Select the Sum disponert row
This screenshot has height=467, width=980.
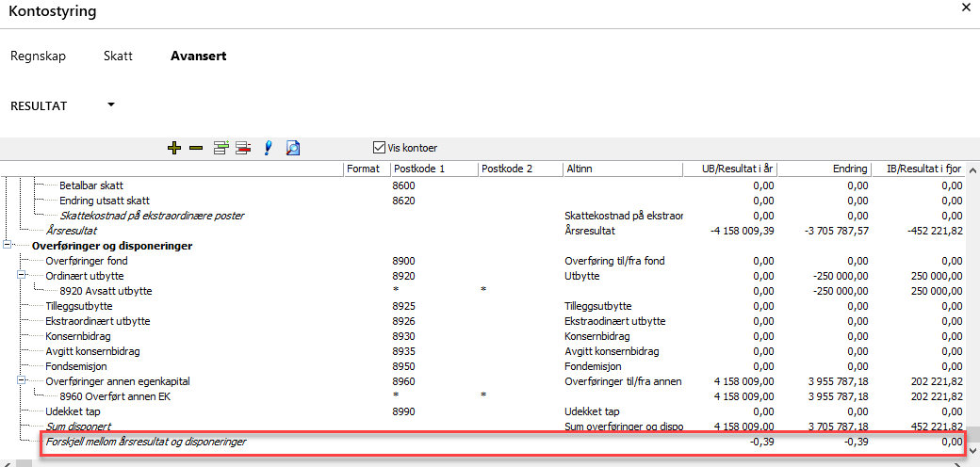pyautogui.click(x=78, y=427)
